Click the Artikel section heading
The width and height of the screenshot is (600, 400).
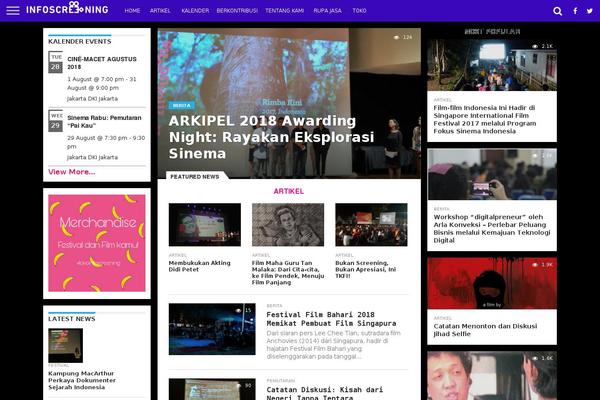point(289,191)
